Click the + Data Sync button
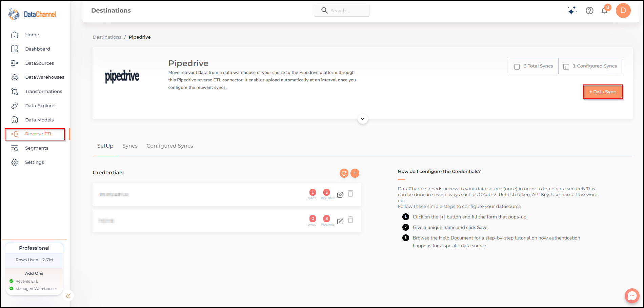 pyautogui.click(x=603, y=92)
